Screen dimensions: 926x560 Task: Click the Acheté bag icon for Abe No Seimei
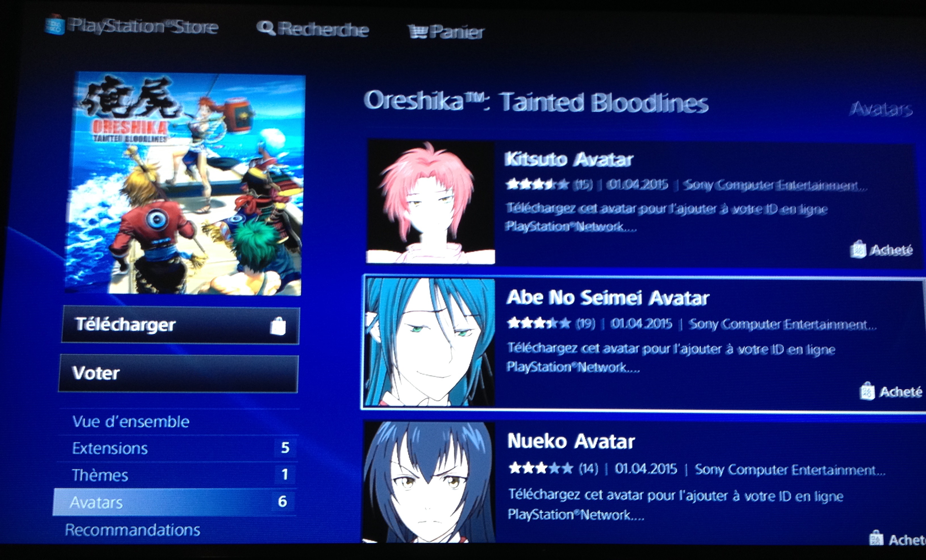867,391
